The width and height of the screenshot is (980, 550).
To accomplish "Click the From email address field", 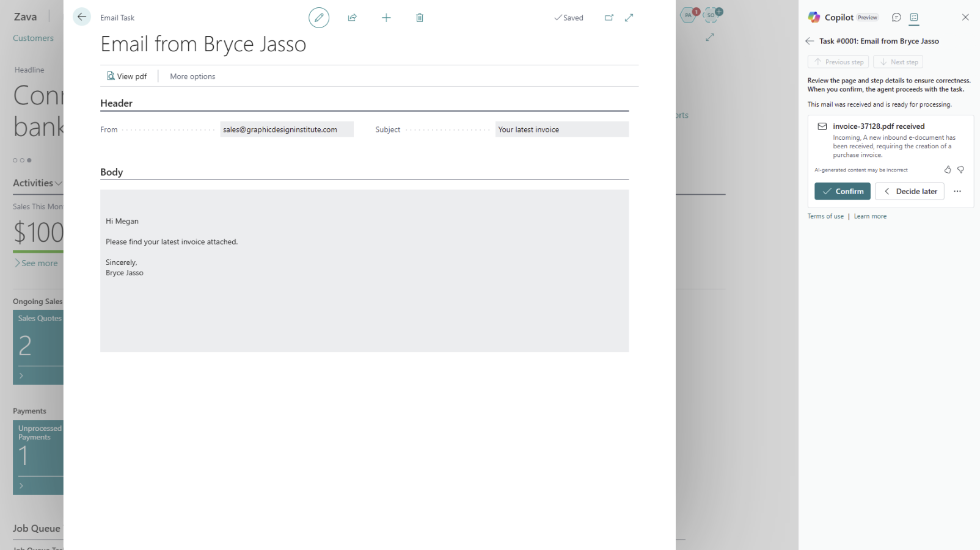I will pyautogui.click(x=287, y=129).
